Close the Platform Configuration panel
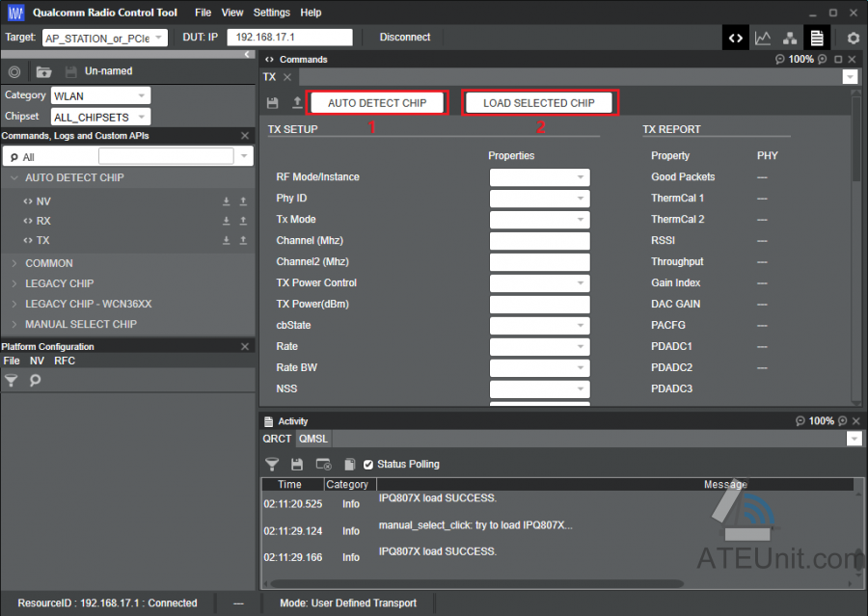This screenshot has height=616, width=868. pyautogui.click(x=245, y=346)
